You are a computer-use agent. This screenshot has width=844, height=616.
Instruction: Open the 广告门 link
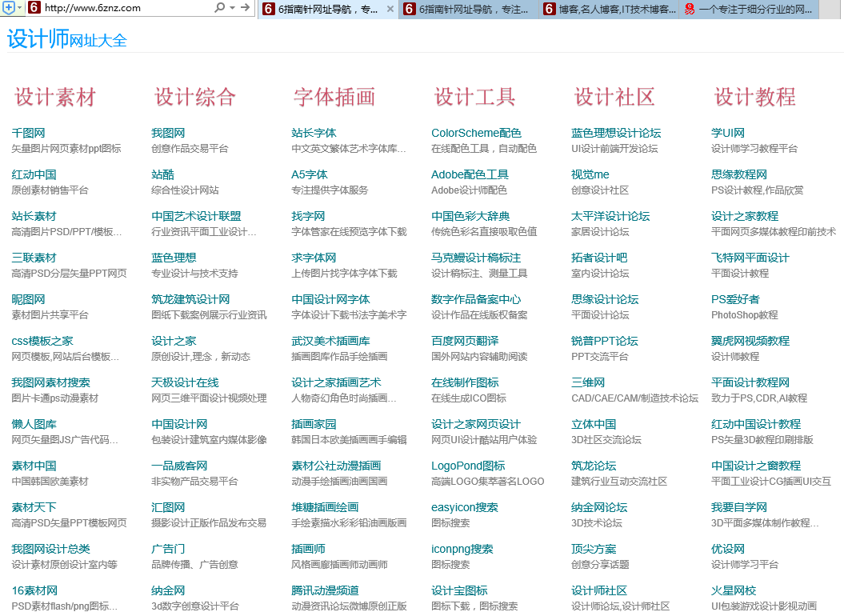pos(168,549)
